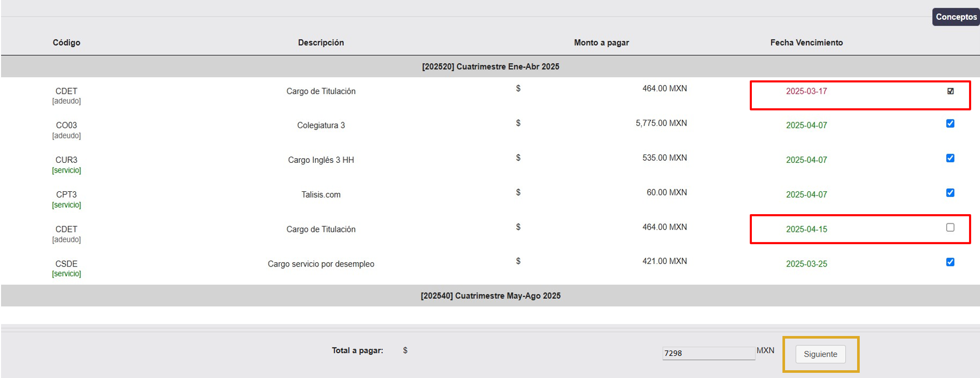This screenshot has width=980, height=378.
Task: Click the Fecha Vencimiento column header
Action: coord(806,43)
